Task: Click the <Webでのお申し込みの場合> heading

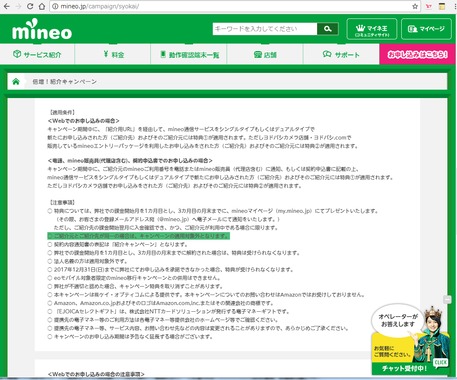Action: coord(83,121)
